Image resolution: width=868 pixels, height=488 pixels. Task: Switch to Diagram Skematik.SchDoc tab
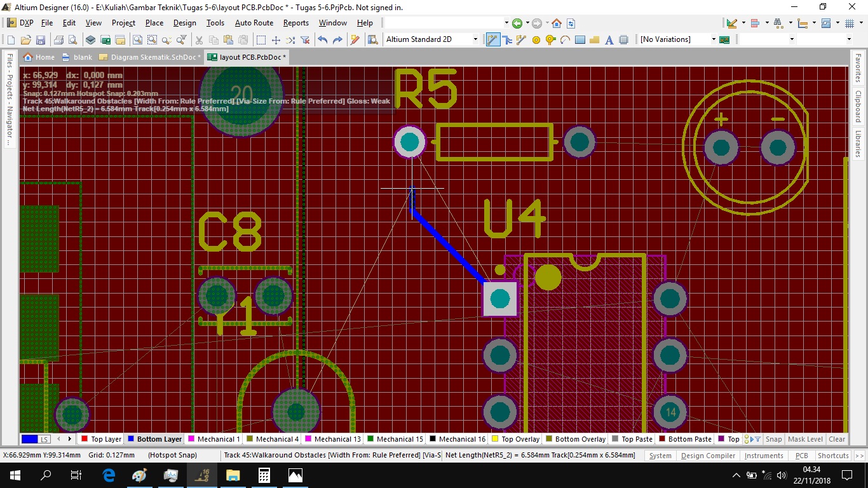(151, 57)
